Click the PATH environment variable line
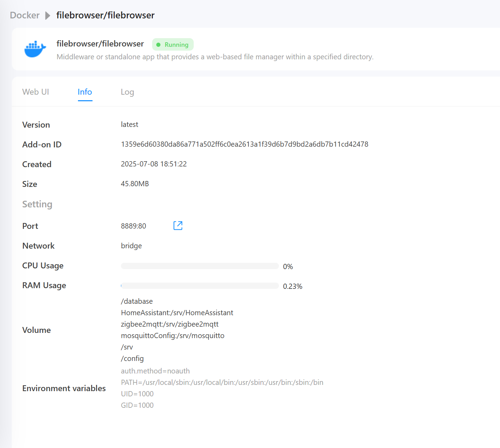Image resolution: width=500 pixels, height=448 pixels. tap(222, 382)
